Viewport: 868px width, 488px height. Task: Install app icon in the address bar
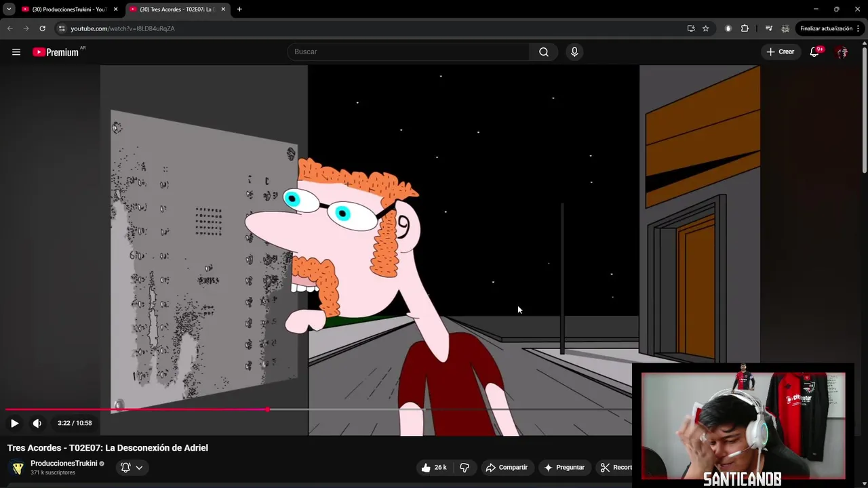tap(691, 28)
